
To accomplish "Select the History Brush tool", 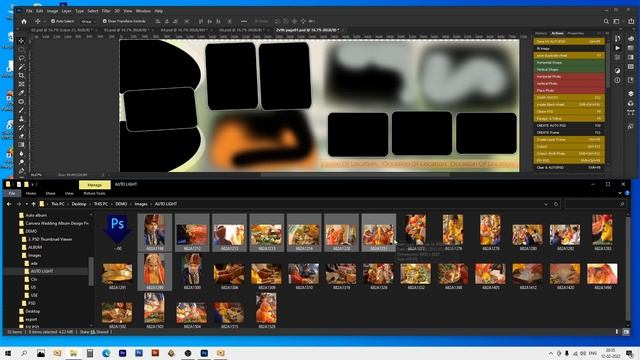I will [x=21, y=127].
